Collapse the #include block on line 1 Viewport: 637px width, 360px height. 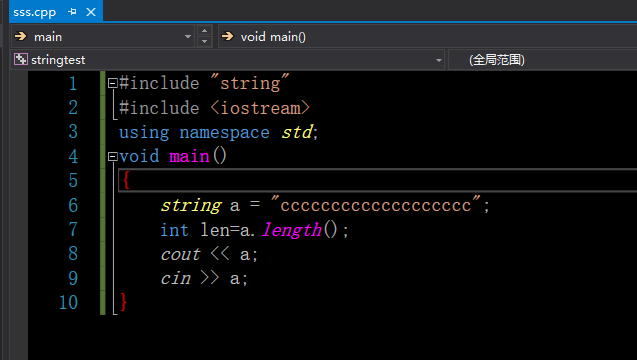(x=113, y=83)
